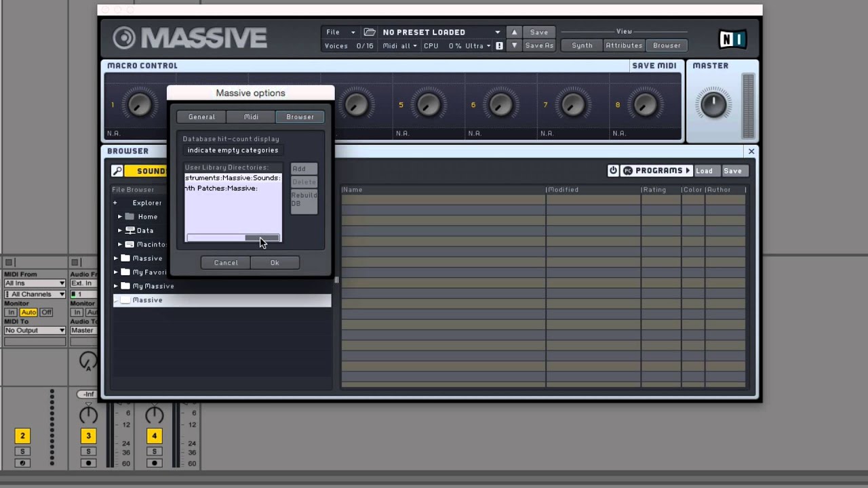Click the Massive logo
Viewport: 868px width, 488px height.
click(x=190, y=38)
